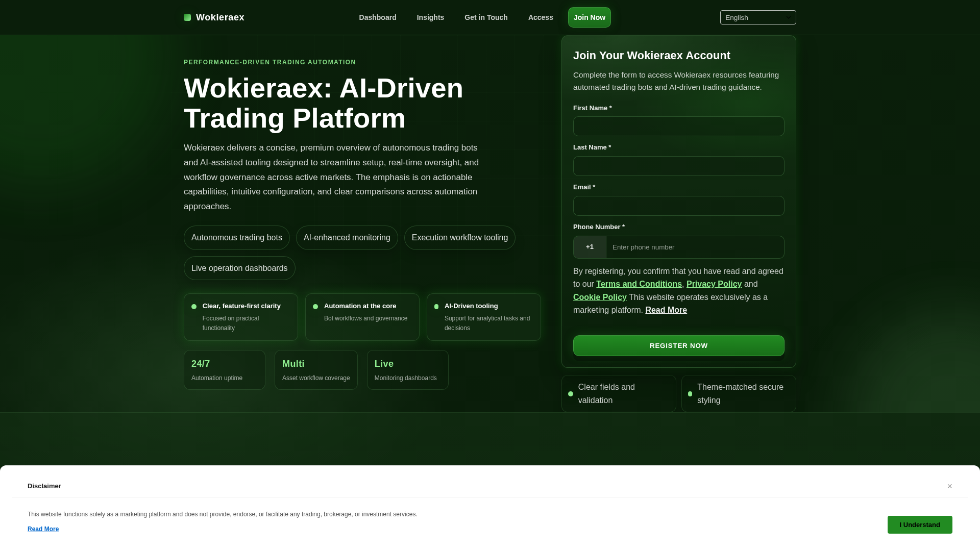
Task: Click the Clear, feature-first clarity card
Action: 241,317
